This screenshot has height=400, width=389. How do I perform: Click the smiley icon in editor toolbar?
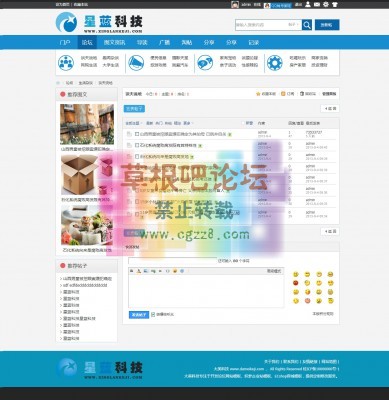(x=175, y=271)
